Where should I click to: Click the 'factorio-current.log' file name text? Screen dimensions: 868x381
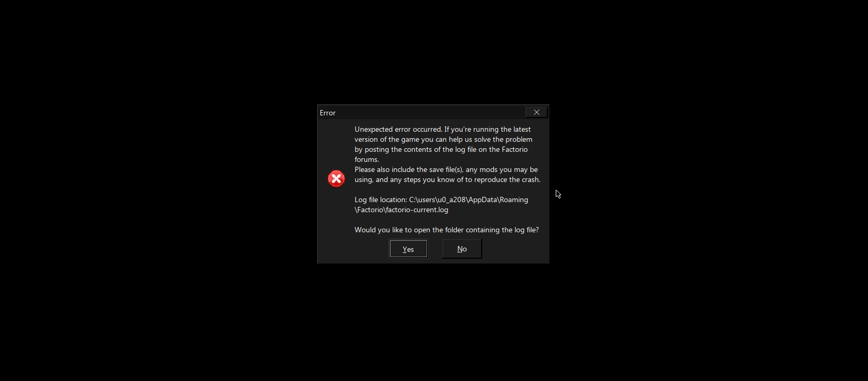coord(417,210)
